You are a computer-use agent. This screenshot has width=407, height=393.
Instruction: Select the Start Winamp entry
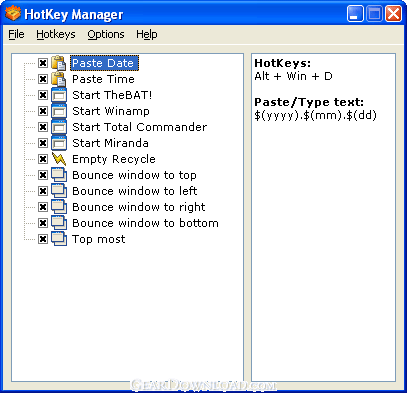pos(111,111)
